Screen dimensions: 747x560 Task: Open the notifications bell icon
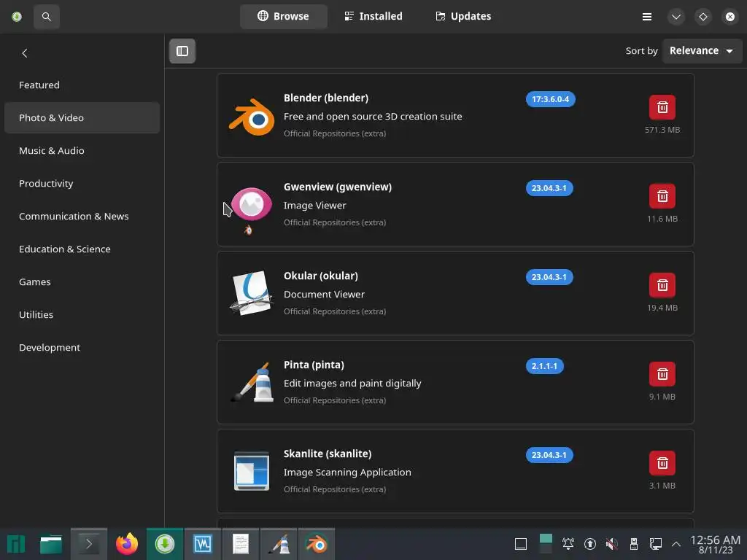(568, 544)
